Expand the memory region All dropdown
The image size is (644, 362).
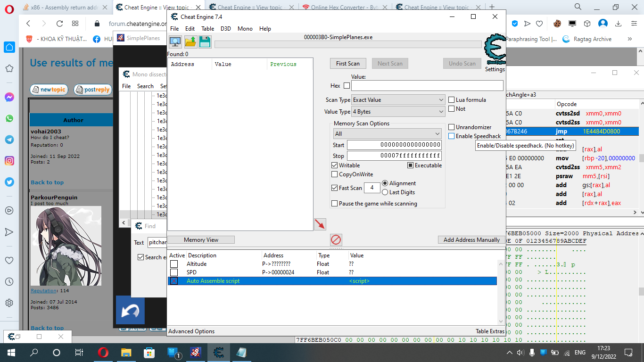click(x=387, y=134)
